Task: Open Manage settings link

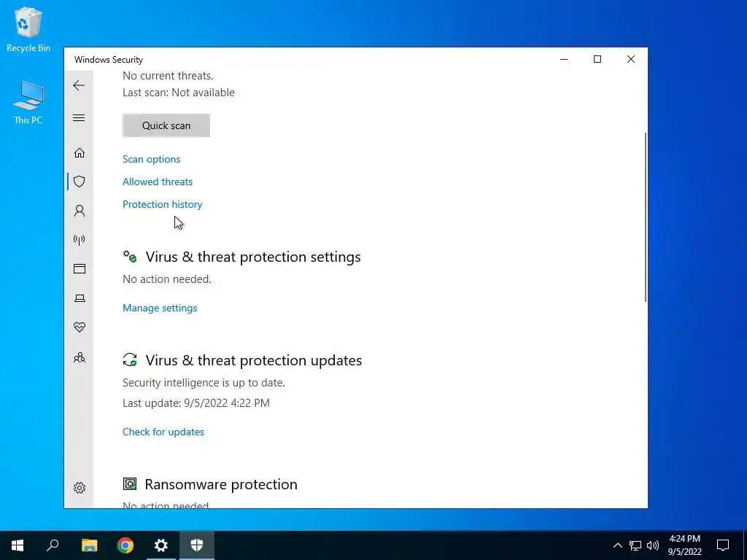Action: tap(160, 308)
